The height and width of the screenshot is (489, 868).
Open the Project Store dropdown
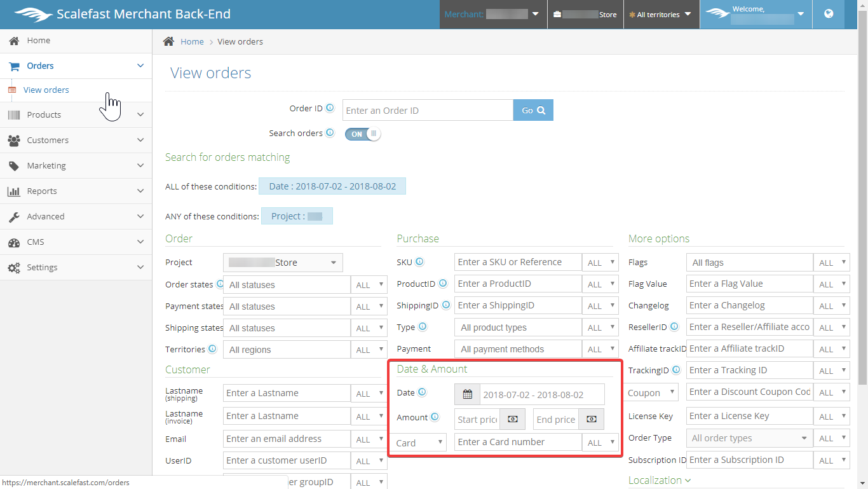pyautogui.click(x=283, y=263)
